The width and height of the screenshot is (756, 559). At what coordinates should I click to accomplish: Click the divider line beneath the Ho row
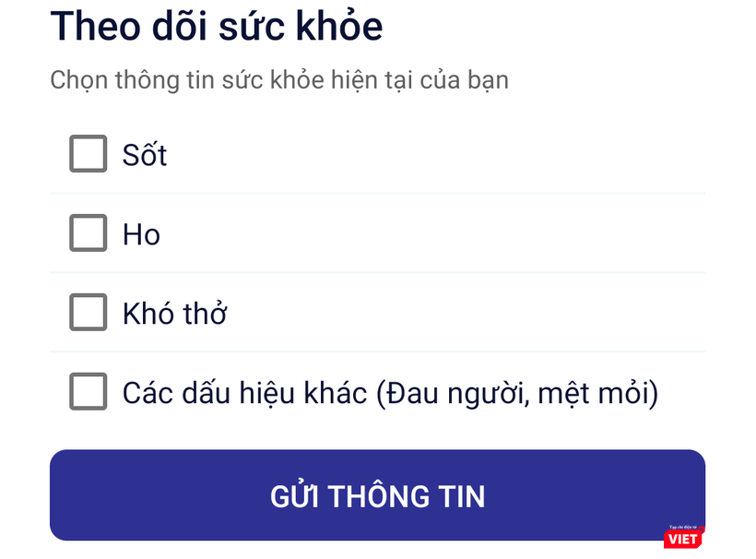(x=378, y=273)
